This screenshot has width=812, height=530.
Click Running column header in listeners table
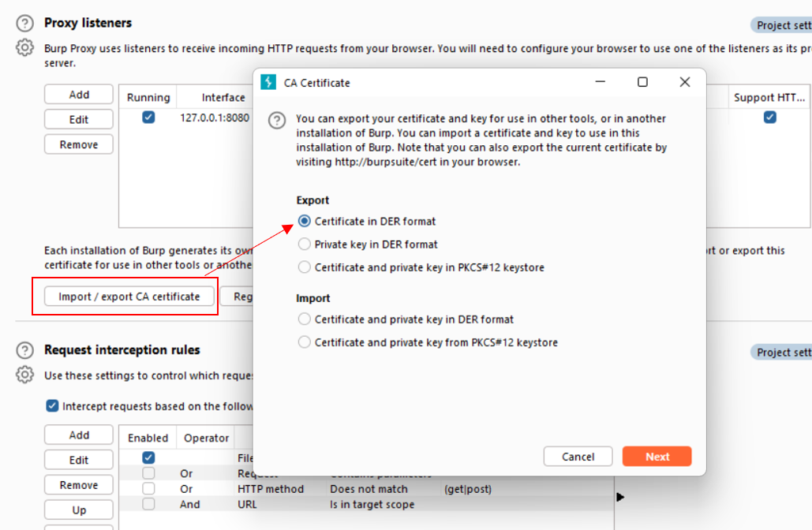click(148, 97)
